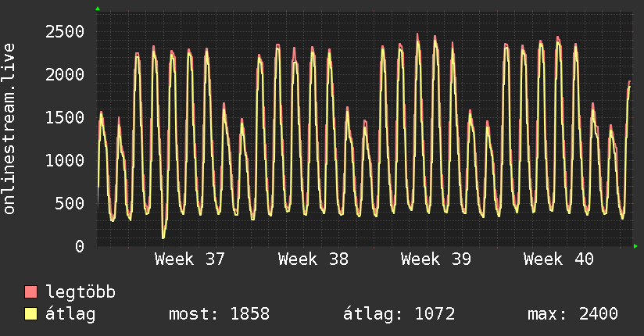Click the green arrow atop the y-axis
The height and width of the screenshot is (336, 644).
coord(98,9)
